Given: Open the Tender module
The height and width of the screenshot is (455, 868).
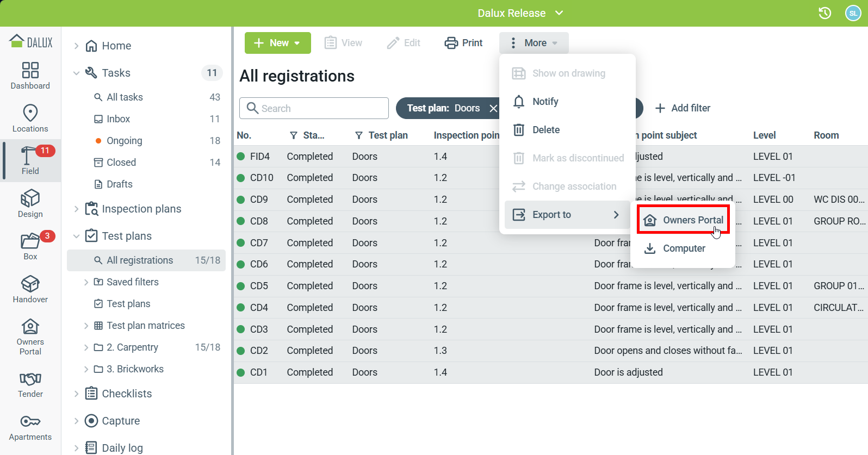Looking at the screenshot, I should point(30,384).
